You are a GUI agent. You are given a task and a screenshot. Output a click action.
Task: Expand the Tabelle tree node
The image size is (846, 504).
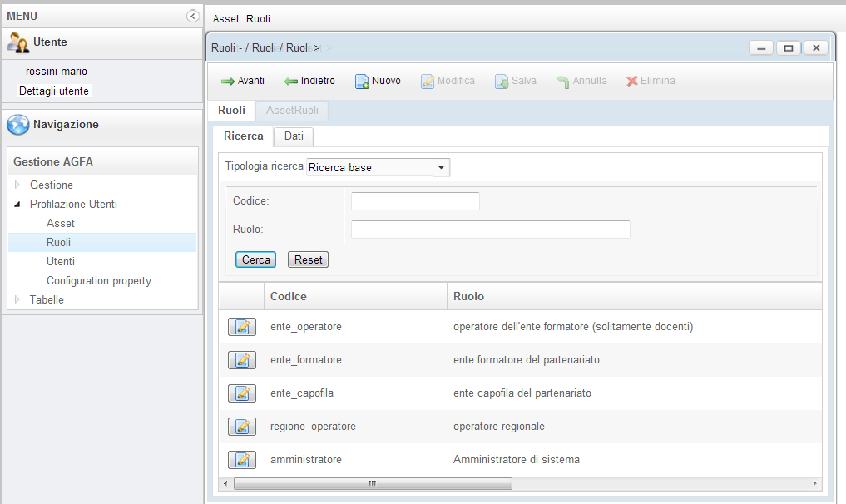[17, 299]
